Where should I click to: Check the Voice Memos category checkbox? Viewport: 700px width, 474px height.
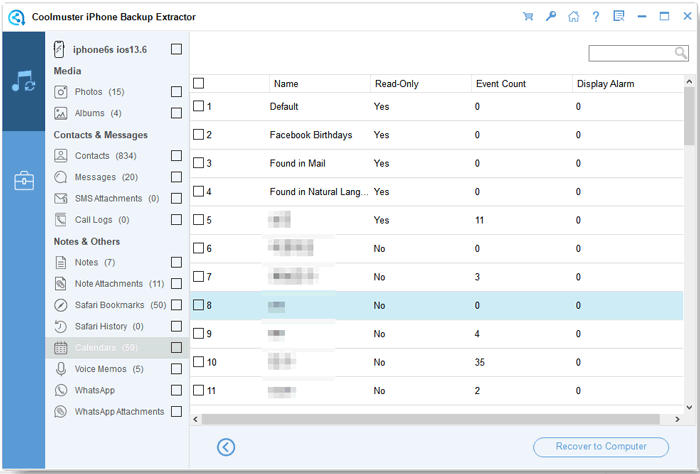click(176, 369)
